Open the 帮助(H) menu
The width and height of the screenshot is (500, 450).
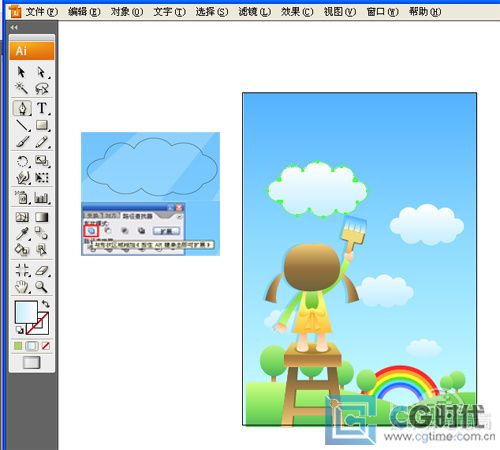[x=425, y=12]
